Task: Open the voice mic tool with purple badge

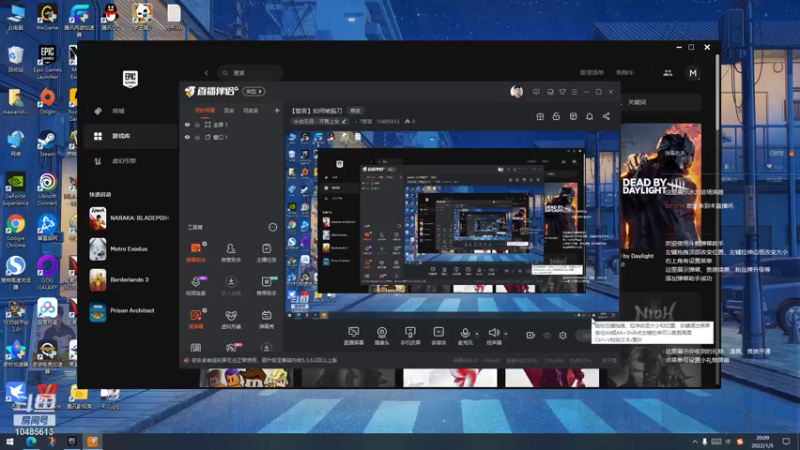Action: pos(196,286)
